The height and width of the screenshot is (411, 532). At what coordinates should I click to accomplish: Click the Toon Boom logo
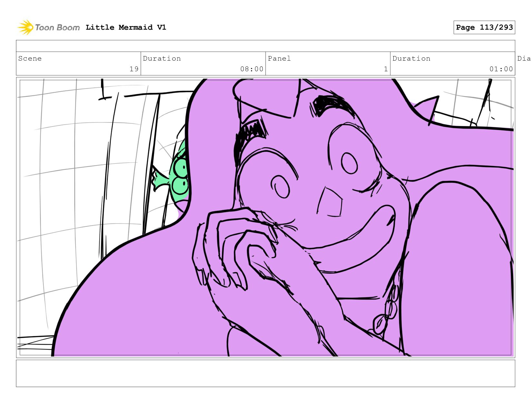tap(48, 27)
